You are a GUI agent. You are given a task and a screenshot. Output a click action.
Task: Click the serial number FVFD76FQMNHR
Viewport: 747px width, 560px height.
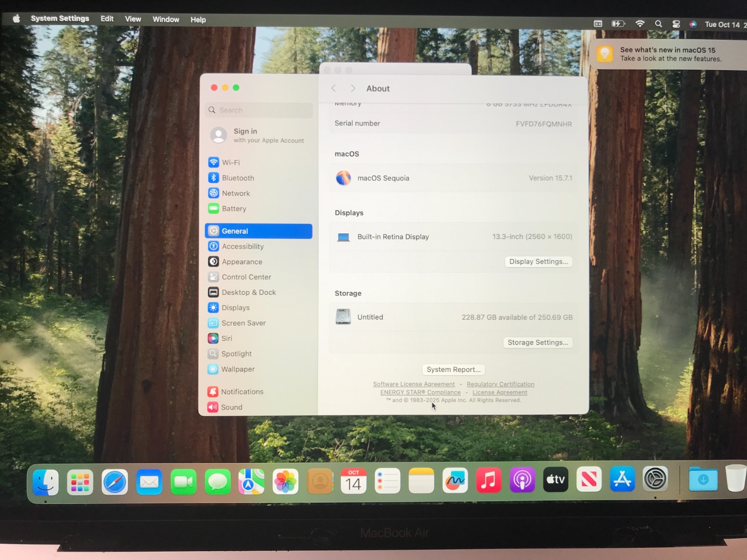click(543, 124)
